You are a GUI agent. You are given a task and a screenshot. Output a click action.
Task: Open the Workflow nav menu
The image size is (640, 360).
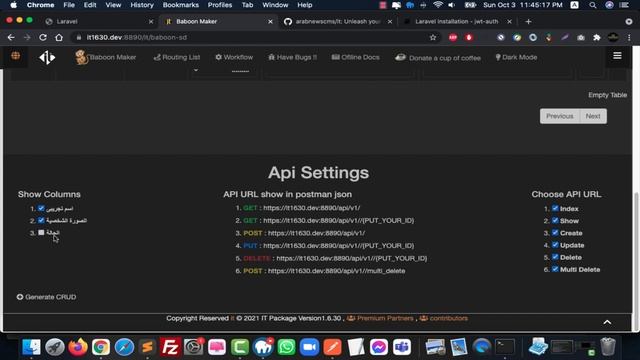pyautogui.click(x=234, y=58)
